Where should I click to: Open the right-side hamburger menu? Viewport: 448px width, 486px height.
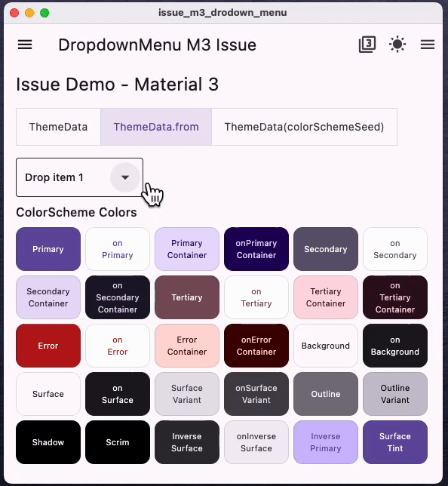(428, 45)
